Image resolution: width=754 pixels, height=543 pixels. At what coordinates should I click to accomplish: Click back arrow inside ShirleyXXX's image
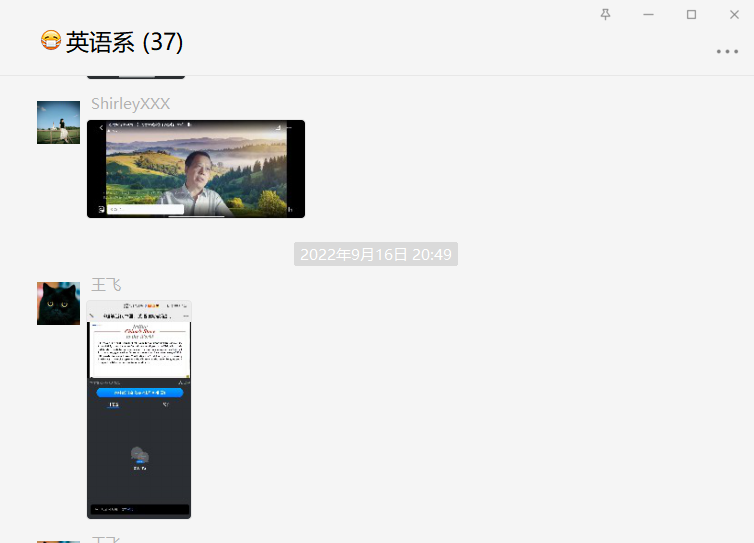(x=101, y=128)
